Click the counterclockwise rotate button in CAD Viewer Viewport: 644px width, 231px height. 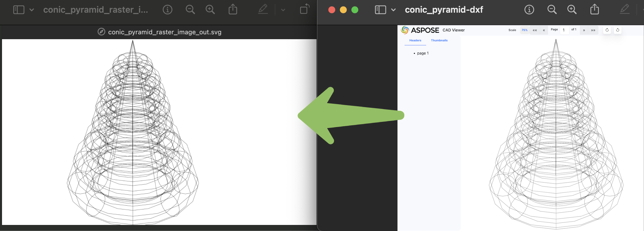[x=618, y=30]
